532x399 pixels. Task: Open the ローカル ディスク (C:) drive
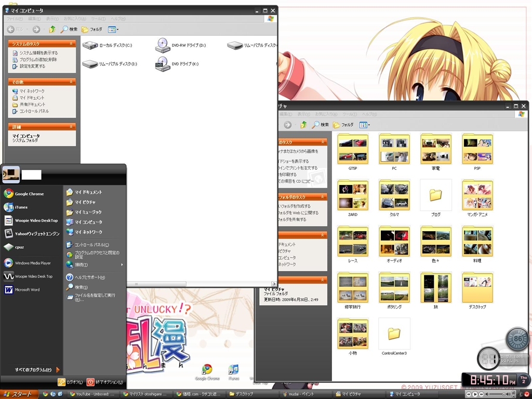tap(91, 46)
